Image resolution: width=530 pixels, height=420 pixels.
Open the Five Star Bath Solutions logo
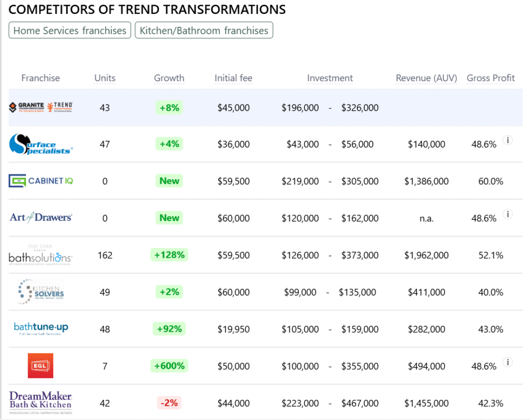point(40,255)
